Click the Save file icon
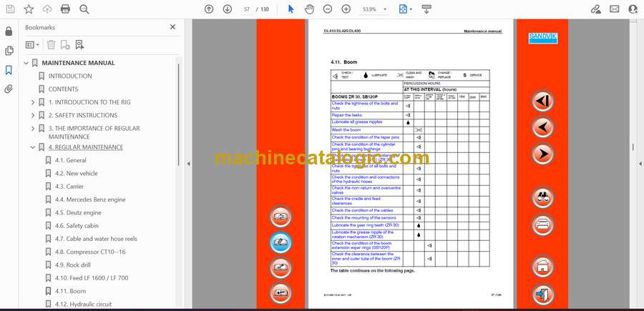Viewport: 644px width, 311px height. click(x=10, y=9)
